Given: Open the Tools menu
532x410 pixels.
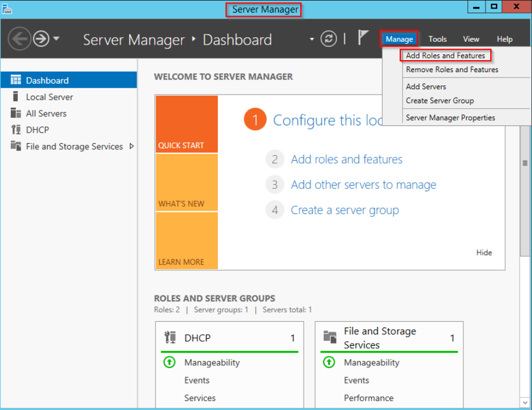Looking at the screenshot, I should click(x=438, y=39).
